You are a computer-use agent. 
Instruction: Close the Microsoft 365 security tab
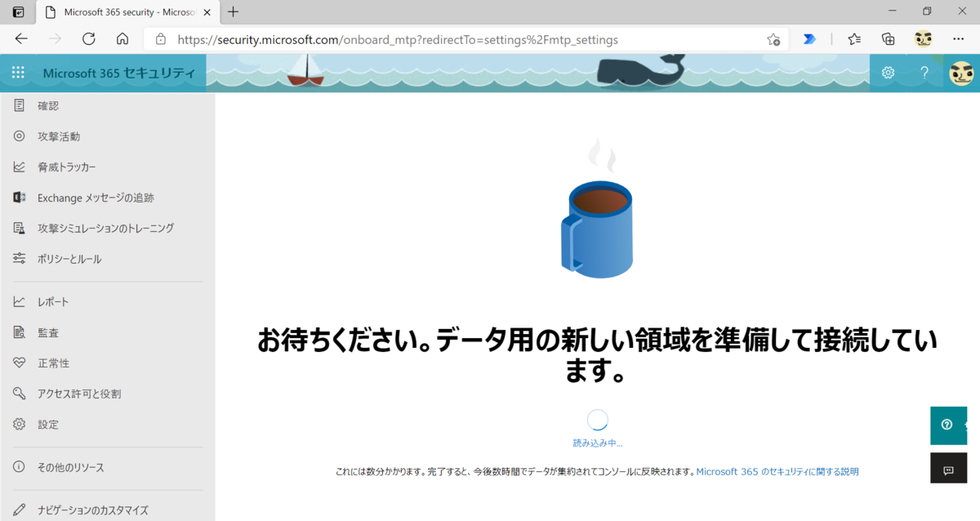pos(206,12)
